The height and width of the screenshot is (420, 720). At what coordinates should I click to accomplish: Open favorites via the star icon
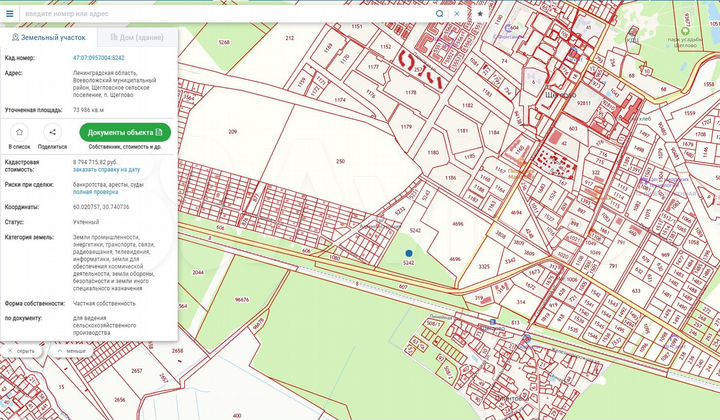pos(480,14)
